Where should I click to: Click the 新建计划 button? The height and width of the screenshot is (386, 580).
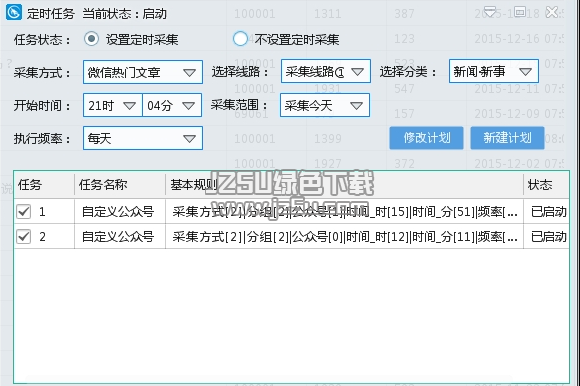pyautogui.click(x=507, y=138)
